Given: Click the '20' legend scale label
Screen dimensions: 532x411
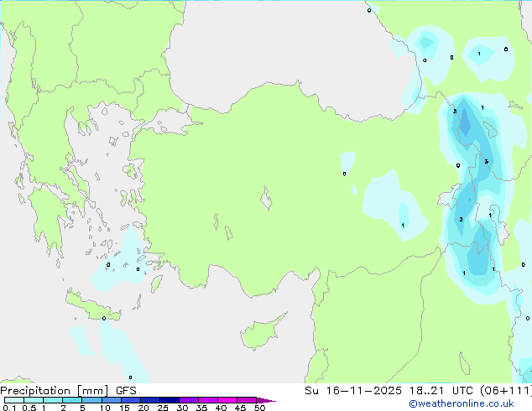Looking at the screenshot, I should [143, 408].
